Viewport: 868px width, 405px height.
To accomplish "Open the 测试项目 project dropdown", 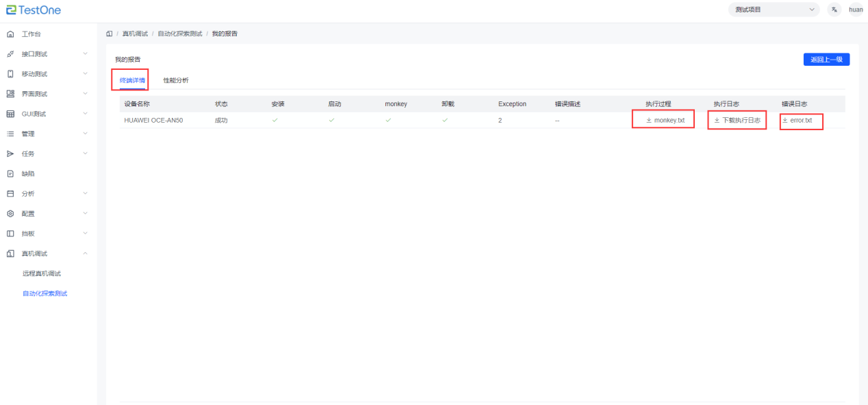I will (x=774, y=10).
